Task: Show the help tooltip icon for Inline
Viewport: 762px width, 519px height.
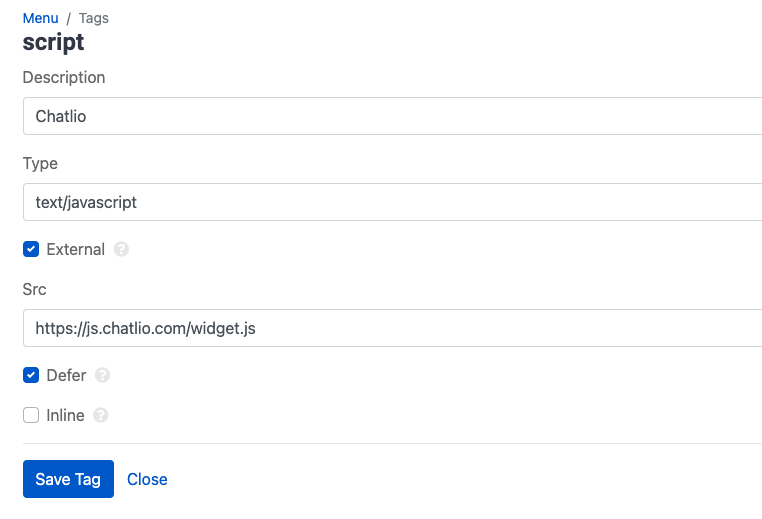Action: pyautogui.click(x=101, y=415)
